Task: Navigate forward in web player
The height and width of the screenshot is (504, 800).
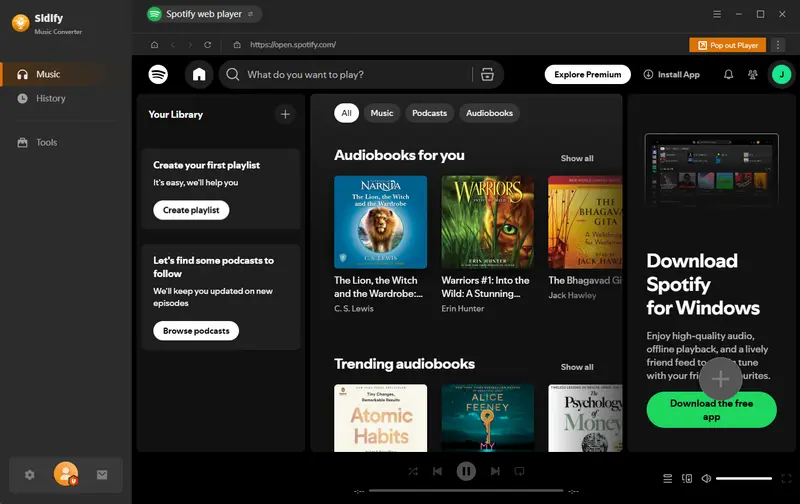Action: coord(190,45)
